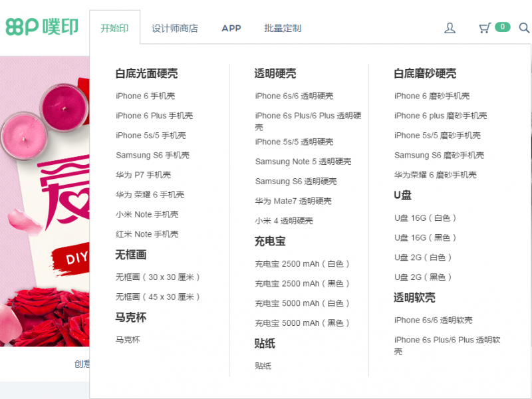This screenshot has width=532, height=399.
Task: Choose iPhone 6 plus 磨砂手机壳
Action: point(440,116)
